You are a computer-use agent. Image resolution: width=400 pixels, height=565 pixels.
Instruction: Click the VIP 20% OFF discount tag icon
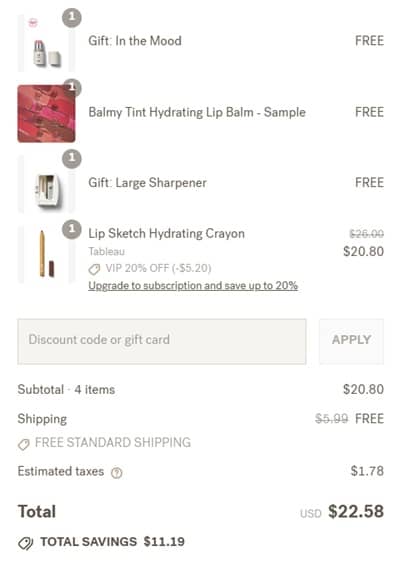94,269
